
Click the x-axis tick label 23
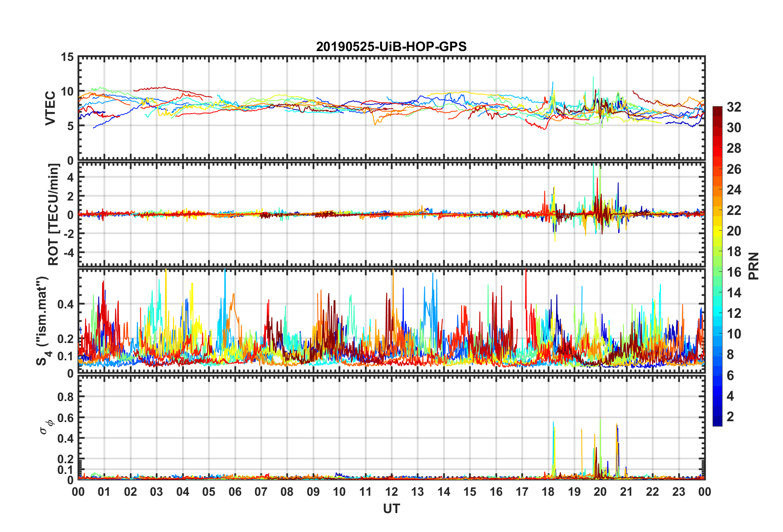pyautogui.click(x=678, y=492)
